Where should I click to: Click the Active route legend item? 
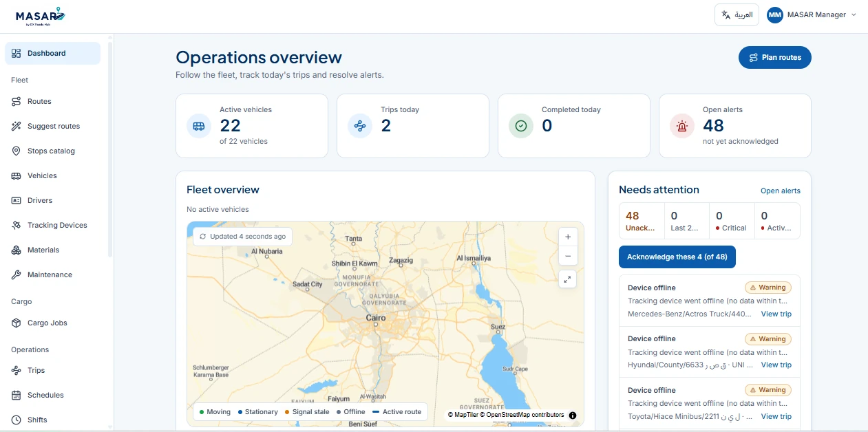[397, 412]
